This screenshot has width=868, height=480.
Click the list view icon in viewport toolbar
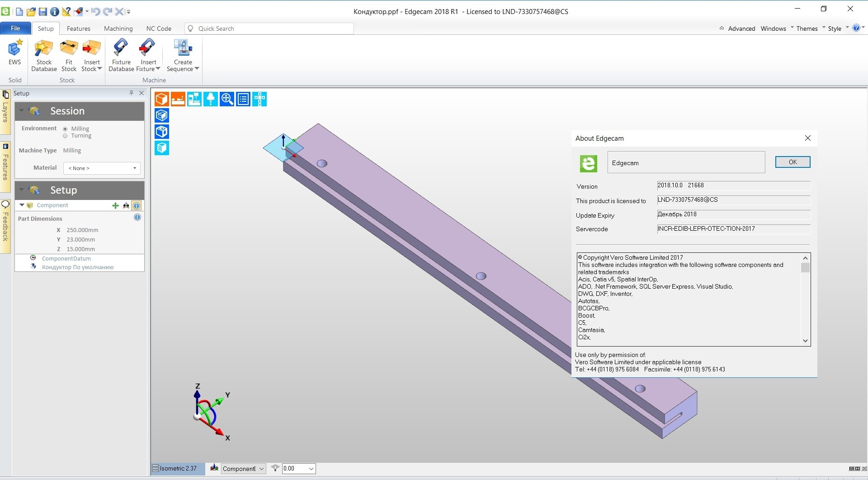(243, 99)
